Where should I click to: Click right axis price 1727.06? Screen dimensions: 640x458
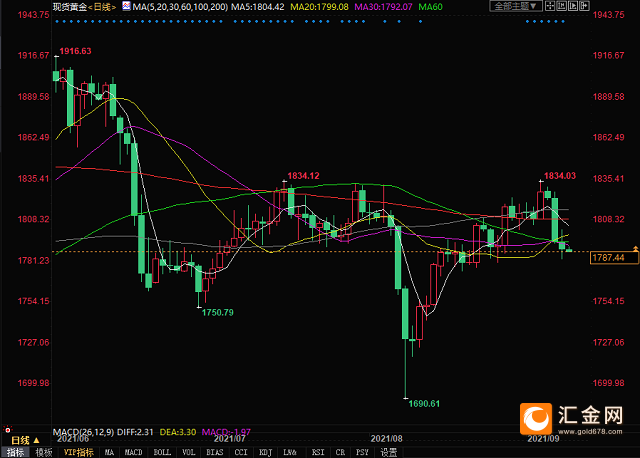tap(609, 342)
